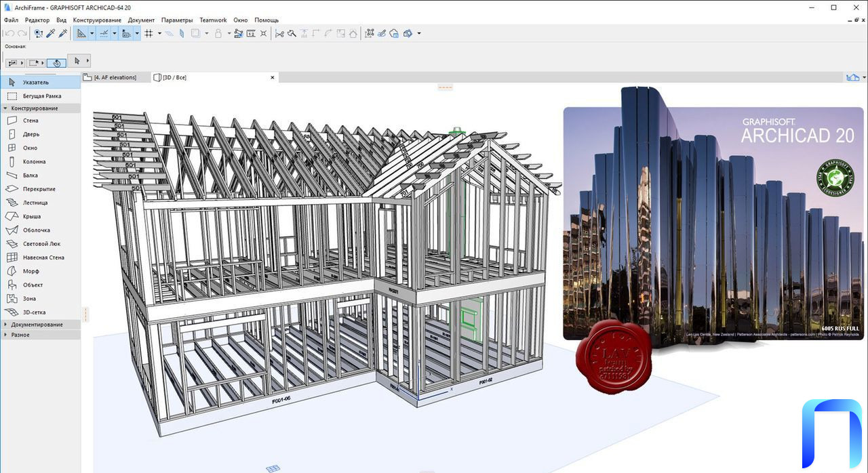Screen dimensions: 868x473
Task: Select the Дверь (Door) tool
Action: pos(40,134)
